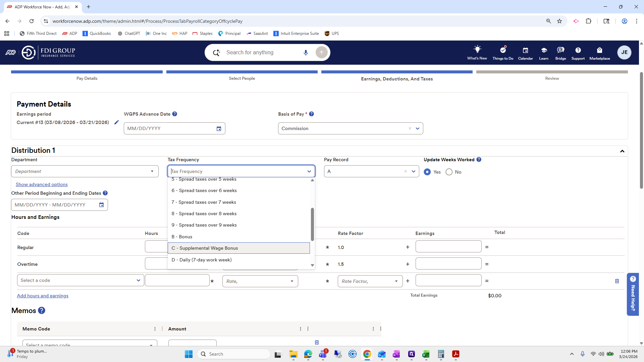Click microphone icon in search bar
This screenshot has width=644, height=362.
[x=306, y=53]
